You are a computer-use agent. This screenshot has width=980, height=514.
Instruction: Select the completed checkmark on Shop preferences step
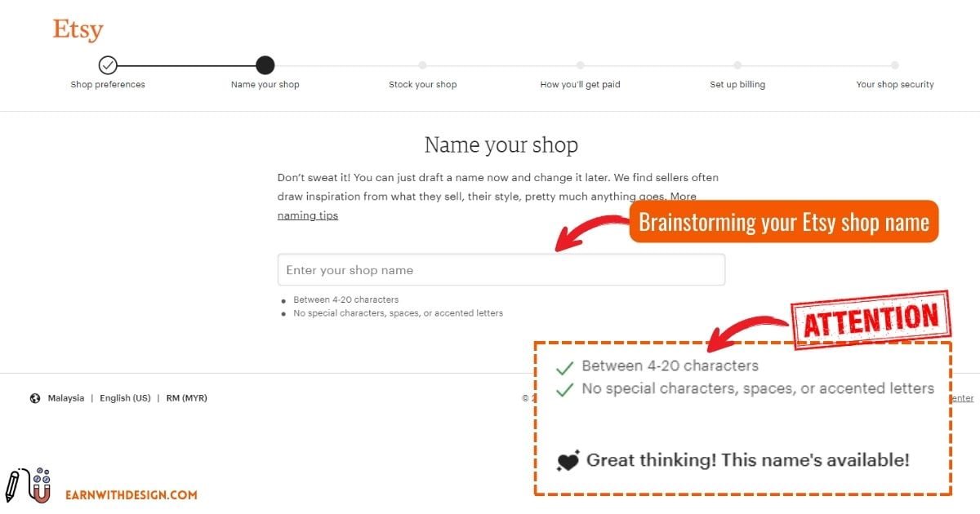pyautogui.click(x=107, y=65)
